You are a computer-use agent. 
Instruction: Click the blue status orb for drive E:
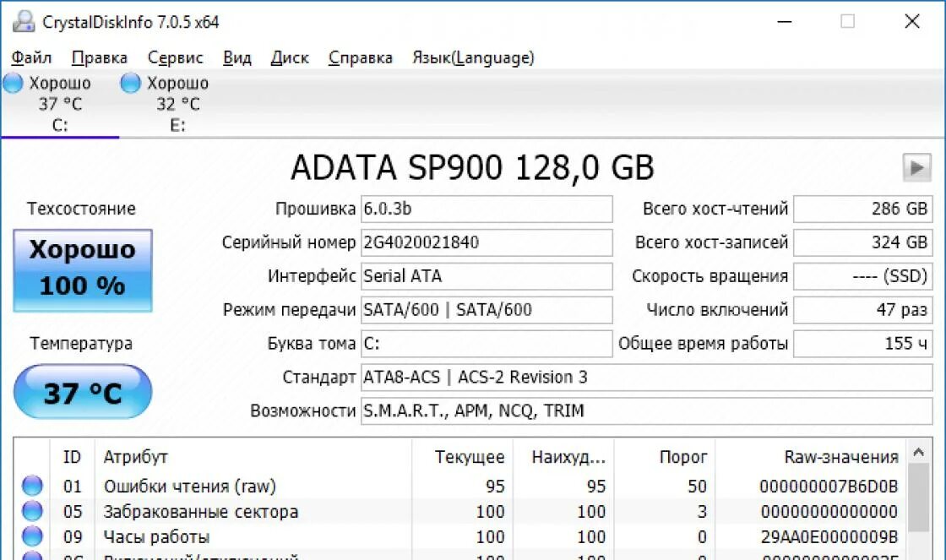pos(130,83)
